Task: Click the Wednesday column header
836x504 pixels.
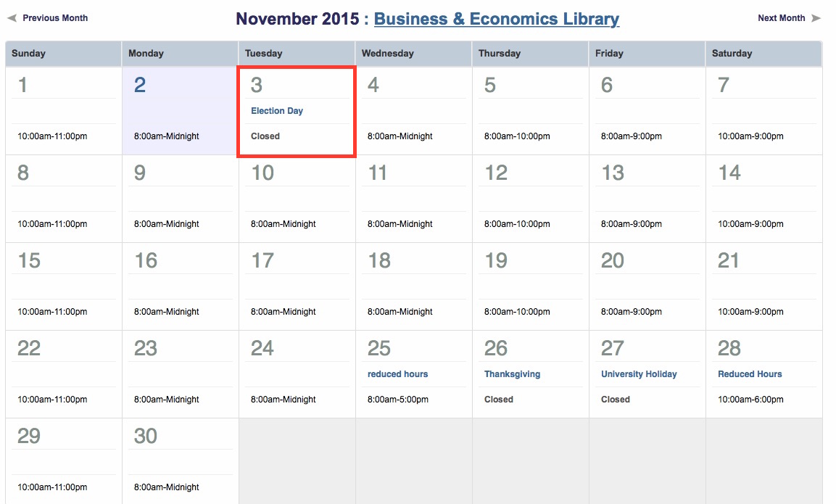Action: [388, 54]
